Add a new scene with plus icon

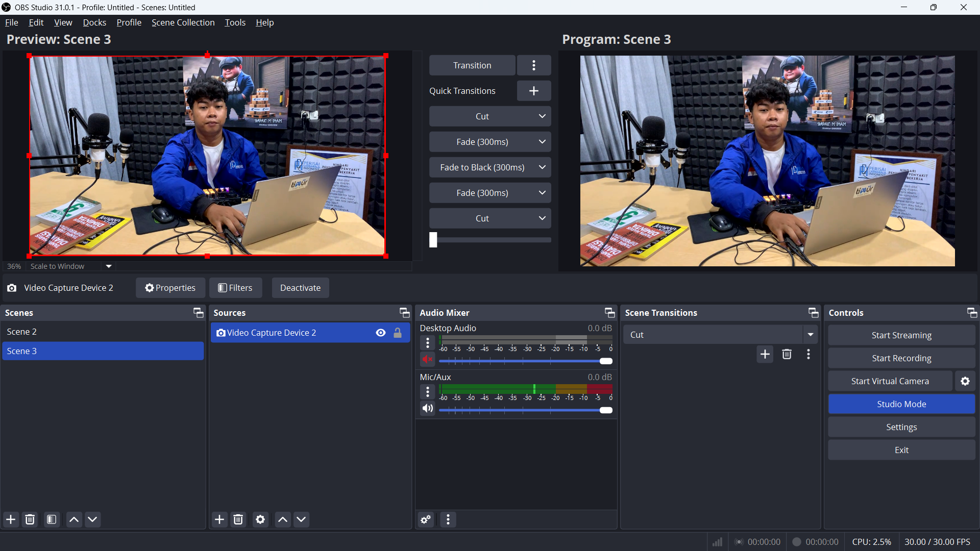pos(11,519)
